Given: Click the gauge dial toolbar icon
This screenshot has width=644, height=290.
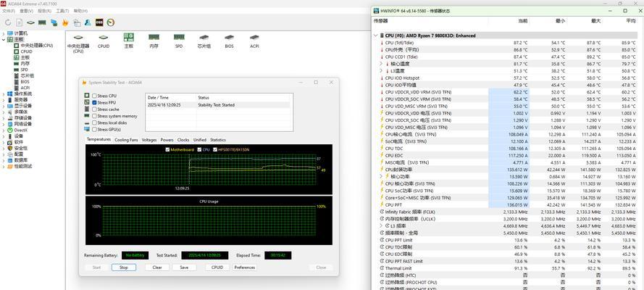Looking at the screenshot, I should pos(111,22).
